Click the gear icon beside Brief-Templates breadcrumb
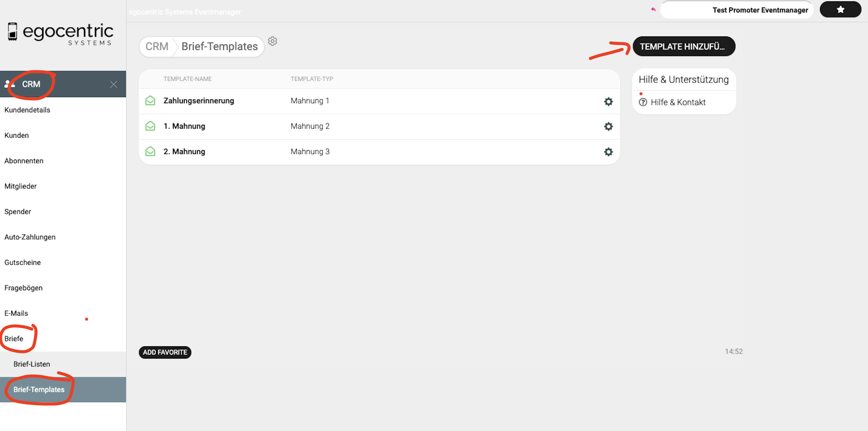Screen dimensions: 868x431 (x=272, y=41)
